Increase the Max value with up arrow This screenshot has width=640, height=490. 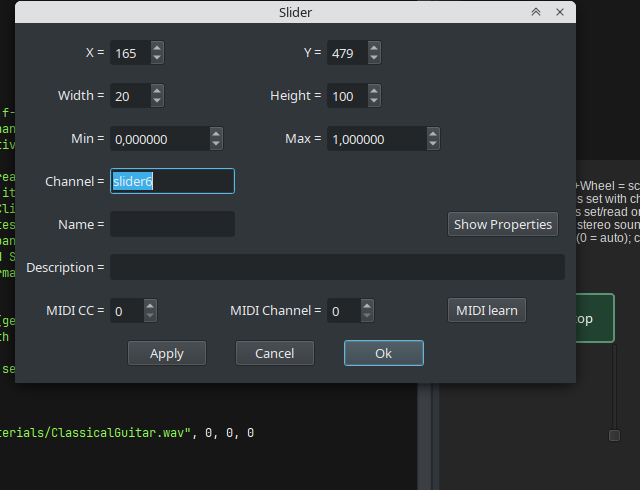(433, 134)
